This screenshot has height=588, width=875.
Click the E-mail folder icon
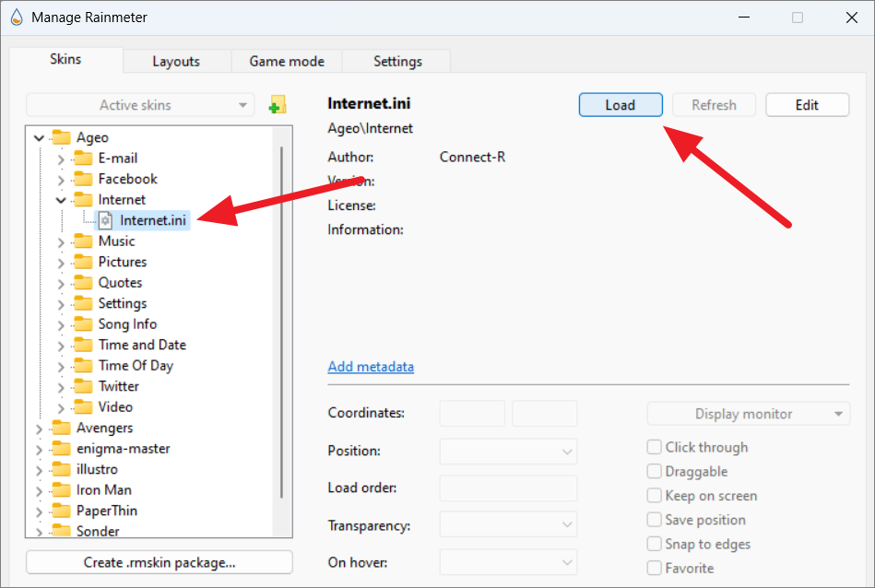(83, 159)
